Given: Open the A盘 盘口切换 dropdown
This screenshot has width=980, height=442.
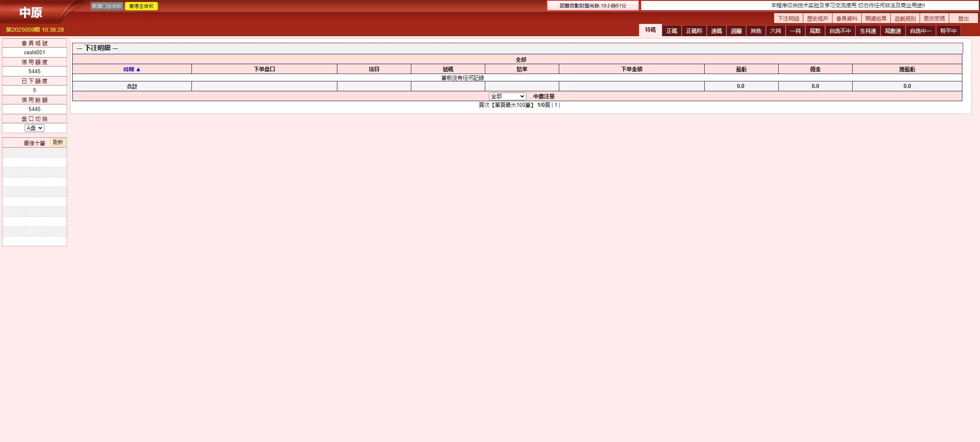Looking at the screenshot, I should tap(34, 128).
